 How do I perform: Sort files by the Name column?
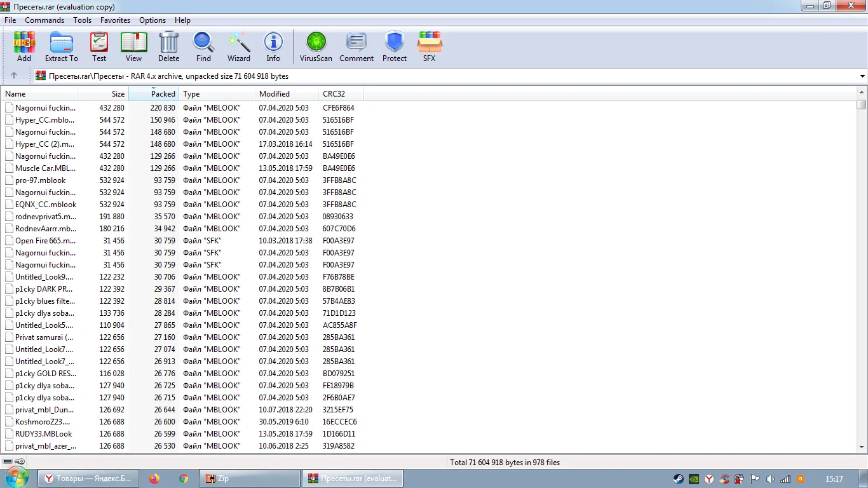click(x=39, y=94)
